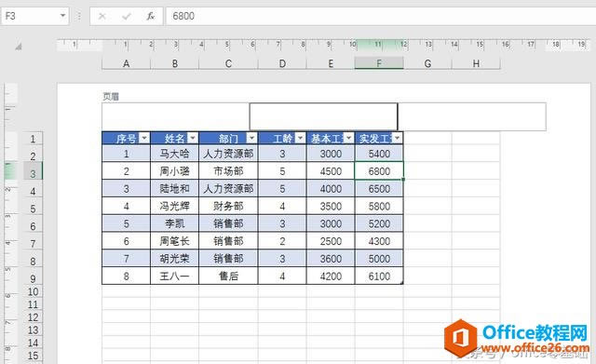Viewport: 596px width, 364px height.
Task: Click cell with name 冯光辉
Action: 175,206
